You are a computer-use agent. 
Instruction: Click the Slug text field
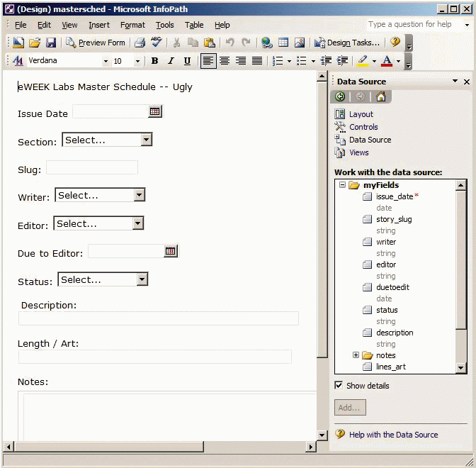[92, 167]
